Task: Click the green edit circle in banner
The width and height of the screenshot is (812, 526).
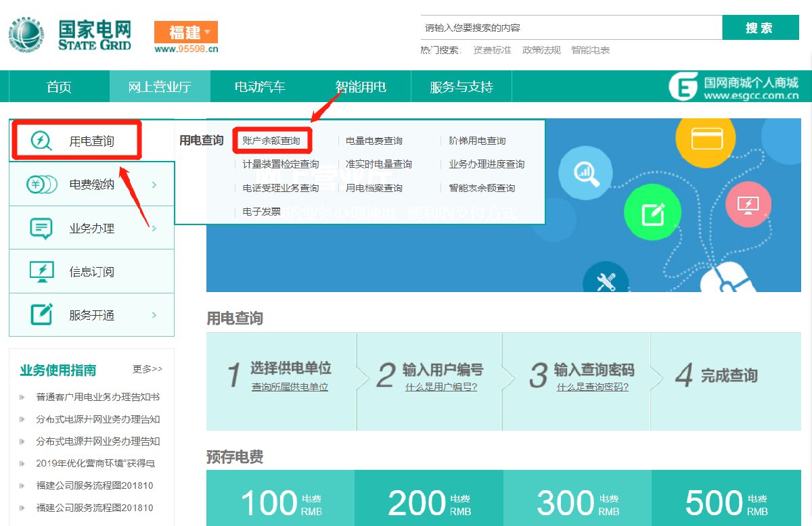Action: (x=652, y=214)
